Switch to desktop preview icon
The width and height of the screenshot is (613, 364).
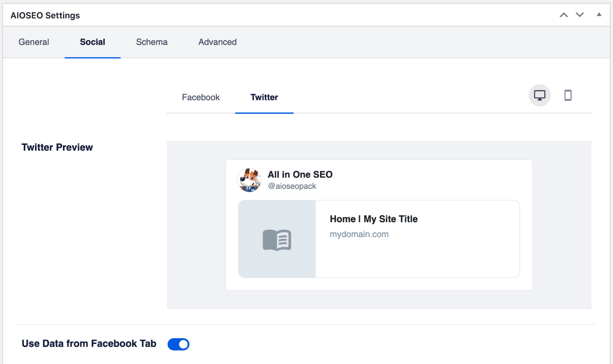click(x=539, y=95)
